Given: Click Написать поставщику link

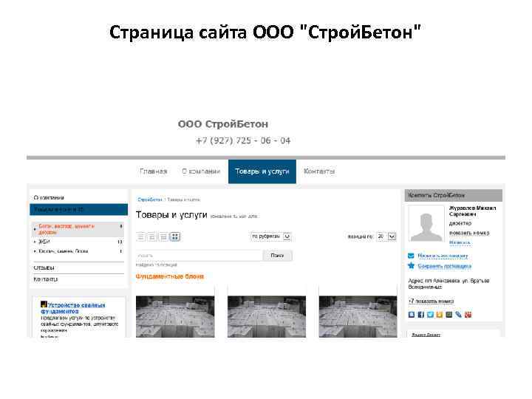Looking at the screenshot, I should point(443,256).
